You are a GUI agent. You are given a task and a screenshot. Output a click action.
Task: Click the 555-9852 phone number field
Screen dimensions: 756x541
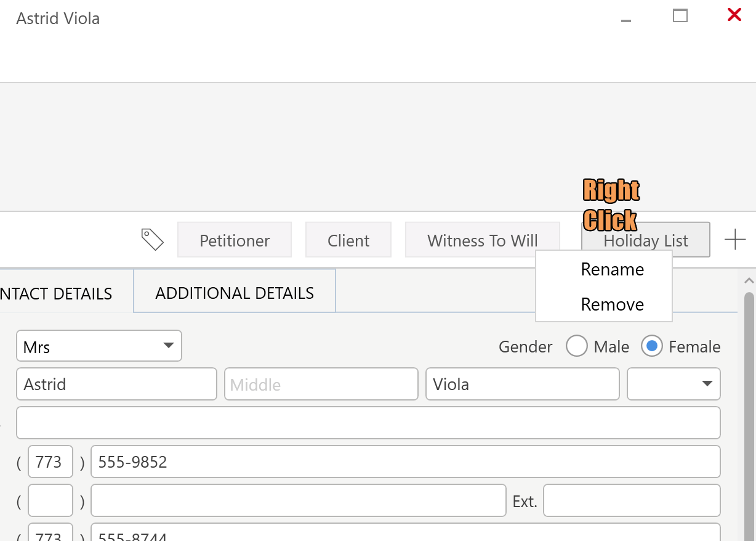point(405,462)
